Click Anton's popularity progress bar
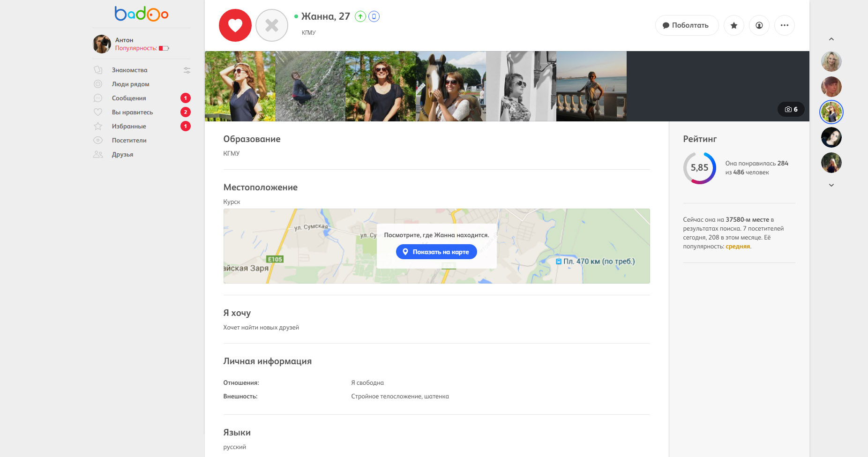This screenshot has height=457, width=868. click(163, 48)
